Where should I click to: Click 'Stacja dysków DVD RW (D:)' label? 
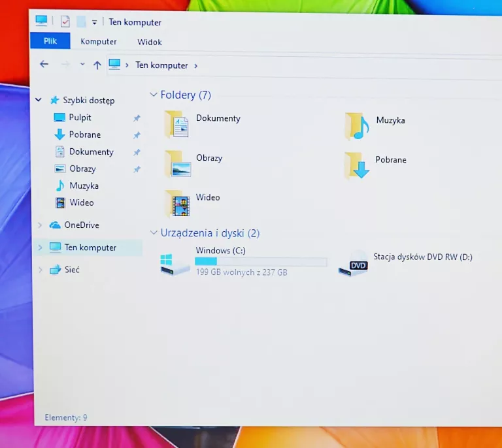click(423, 257)
